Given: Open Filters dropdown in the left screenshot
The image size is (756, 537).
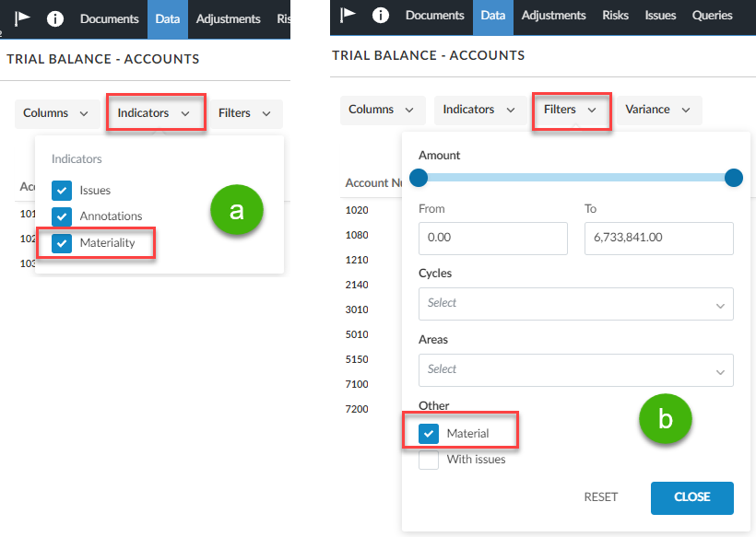Looking at the screenshot, I should pos(246,113).
